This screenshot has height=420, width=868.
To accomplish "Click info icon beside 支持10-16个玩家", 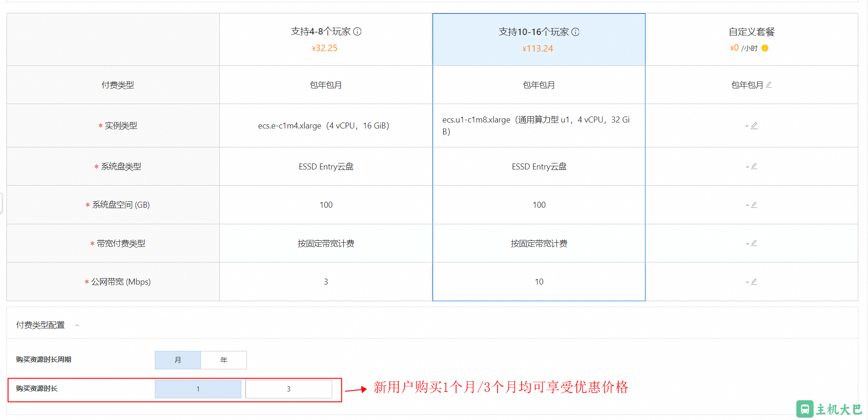I will tap(575, 32).
